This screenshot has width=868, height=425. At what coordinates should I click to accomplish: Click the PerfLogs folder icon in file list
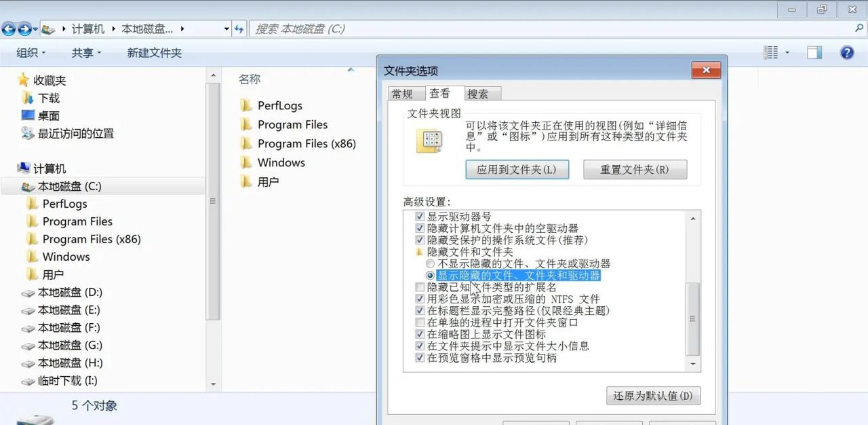245,106
